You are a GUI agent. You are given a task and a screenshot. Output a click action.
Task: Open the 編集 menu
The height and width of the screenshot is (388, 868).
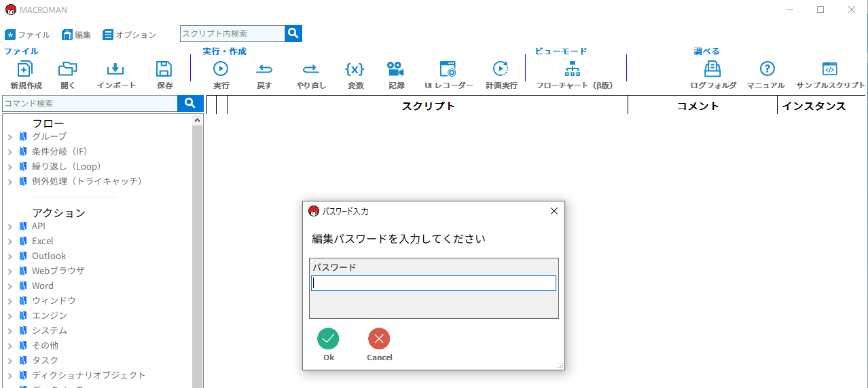77,35
